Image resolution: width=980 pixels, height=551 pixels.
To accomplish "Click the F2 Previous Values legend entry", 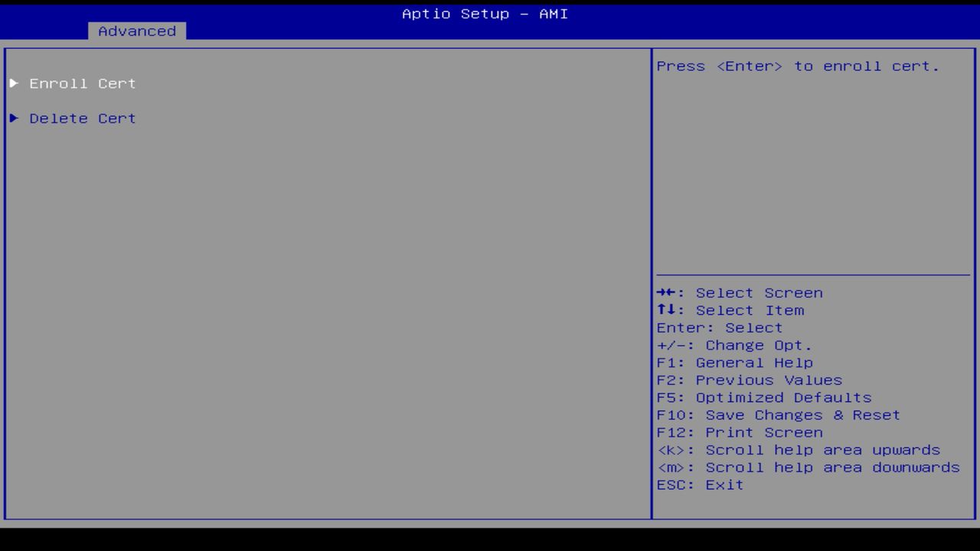I will tap(748, 380).
